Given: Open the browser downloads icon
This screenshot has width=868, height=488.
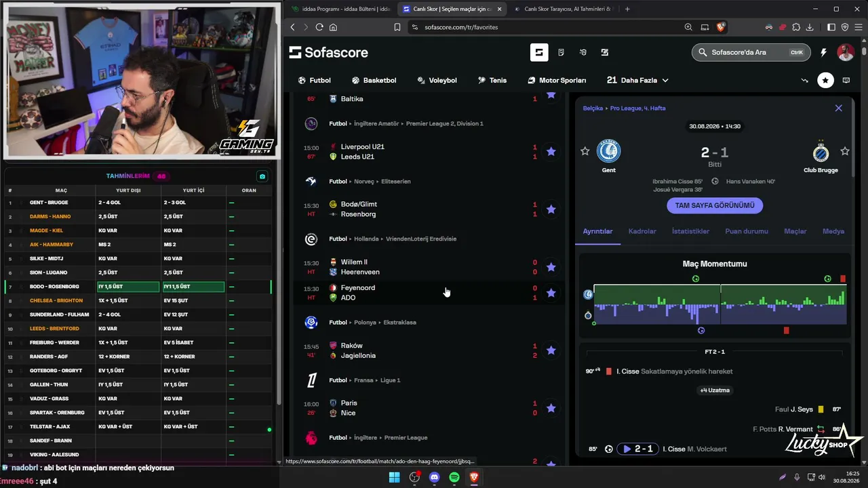Looking at the screenshot, I should point(811,27).
